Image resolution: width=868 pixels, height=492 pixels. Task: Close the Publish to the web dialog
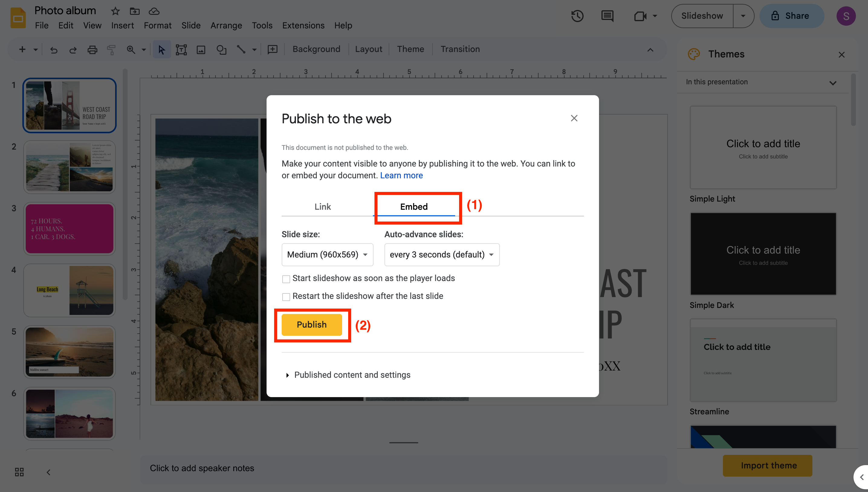[x=574, y=118]
